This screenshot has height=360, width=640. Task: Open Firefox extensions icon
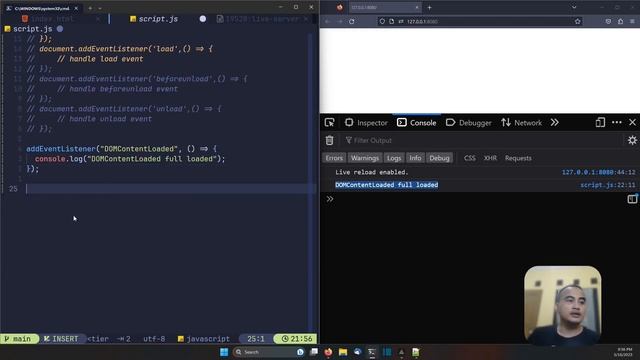pyautogui.click(x=620, y=21)
